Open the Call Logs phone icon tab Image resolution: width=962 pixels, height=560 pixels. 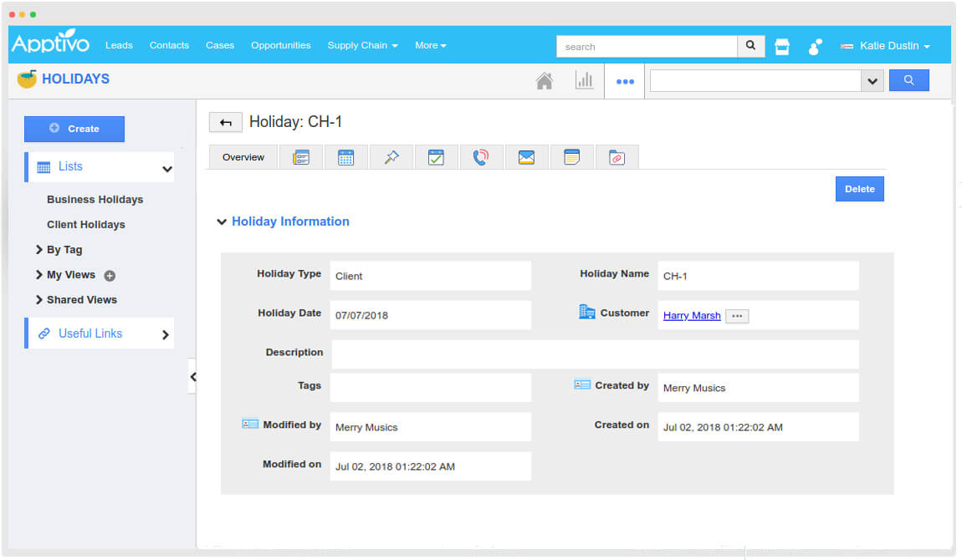481,157
